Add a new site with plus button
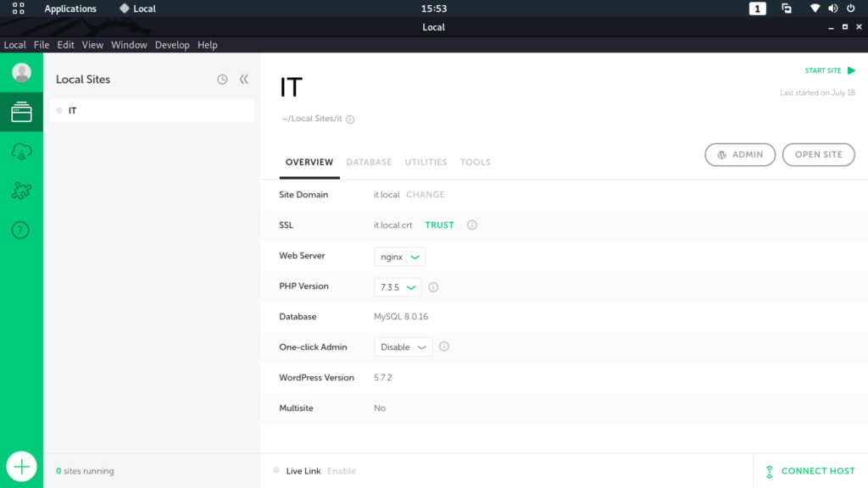This screenshot has width=868, height=488. coord(21,467)
